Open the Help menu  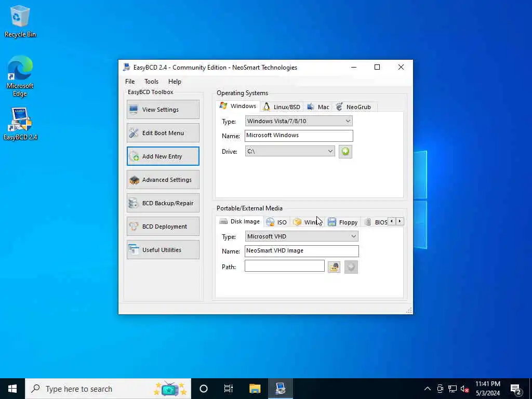175,82
